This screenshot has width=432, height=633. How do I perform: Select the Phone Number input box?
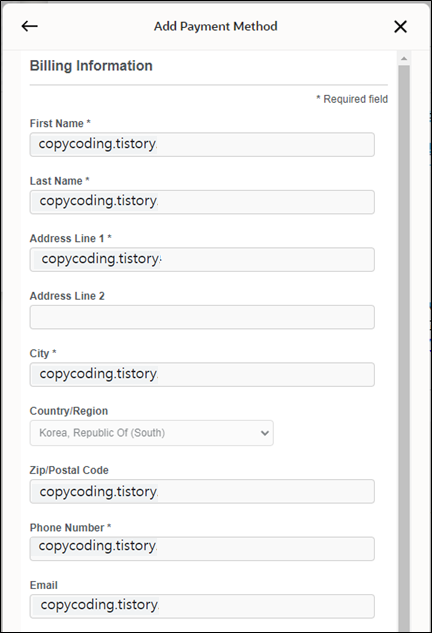pos(202,549)
